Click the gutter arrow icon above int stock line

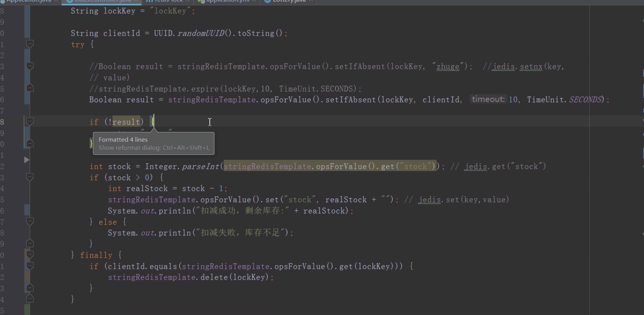(26, 160)
